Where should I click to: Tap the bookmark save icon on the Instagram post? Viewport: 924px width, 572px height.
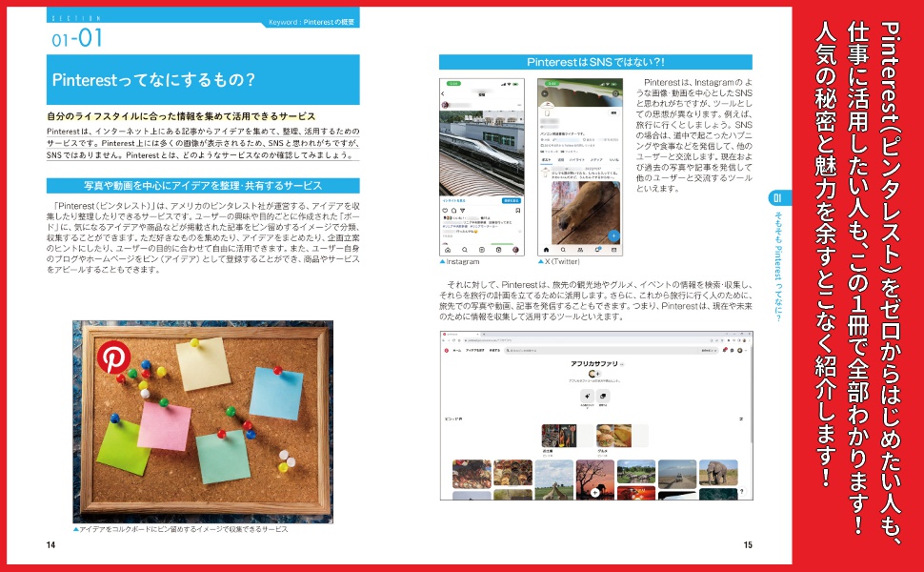pos(518,211)
